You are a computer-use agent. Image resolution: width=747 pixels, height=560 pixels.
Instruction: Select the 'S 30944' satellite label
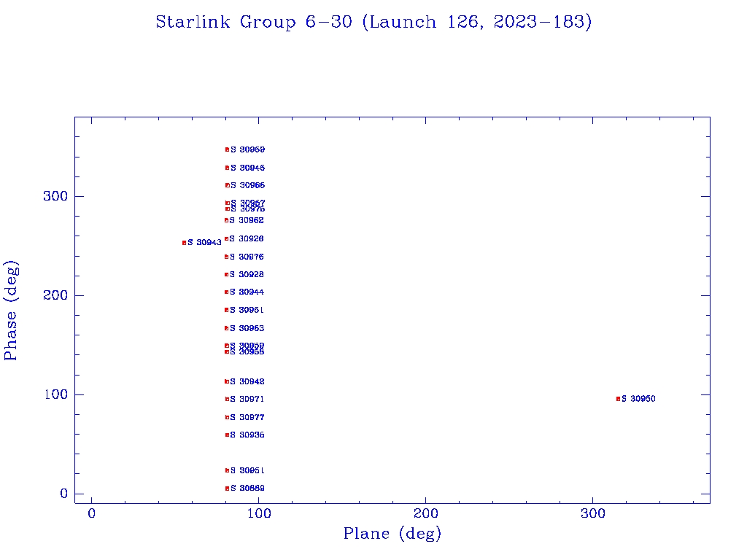coord(247,292)
